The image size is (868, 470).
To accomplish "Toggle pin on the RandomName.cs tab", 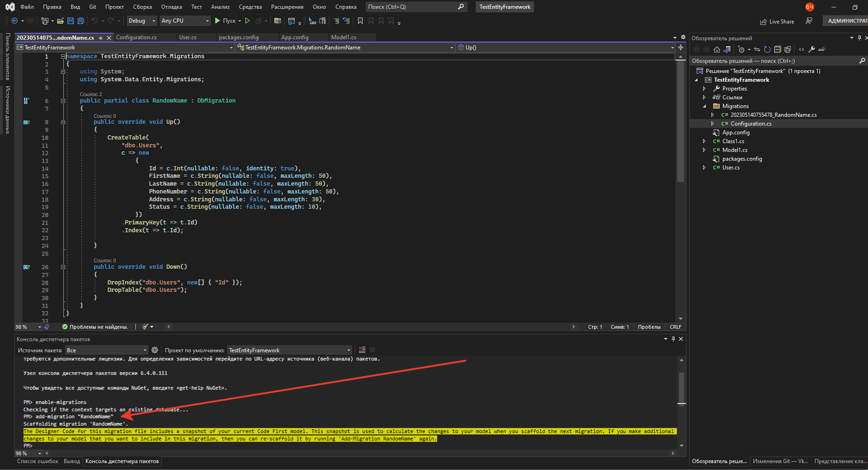I will [x=101, y=38].
